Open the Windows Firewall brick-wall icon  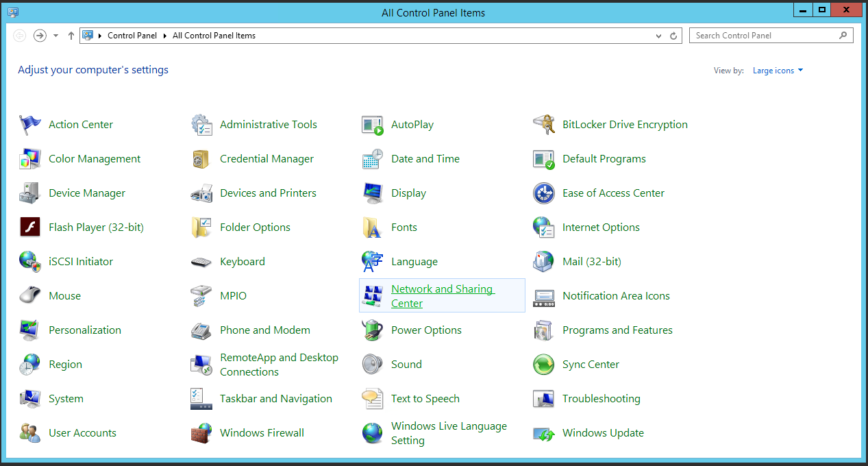[x=201, y=433]
